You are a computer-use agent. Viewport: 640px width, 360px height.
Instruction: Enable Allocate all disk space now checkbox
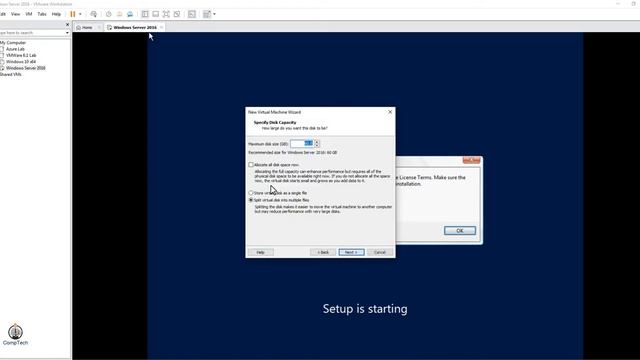point(251,165)
